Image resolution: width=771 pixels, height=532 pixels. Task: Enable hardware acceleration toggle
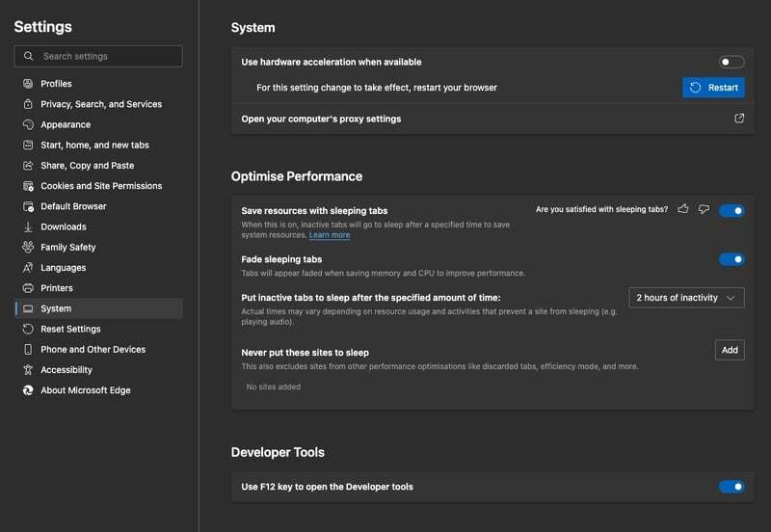click(731, 62)
